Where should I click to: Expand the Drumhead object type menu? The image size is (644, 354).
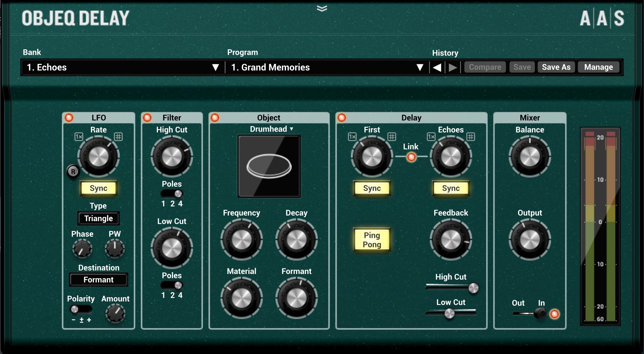271,129
